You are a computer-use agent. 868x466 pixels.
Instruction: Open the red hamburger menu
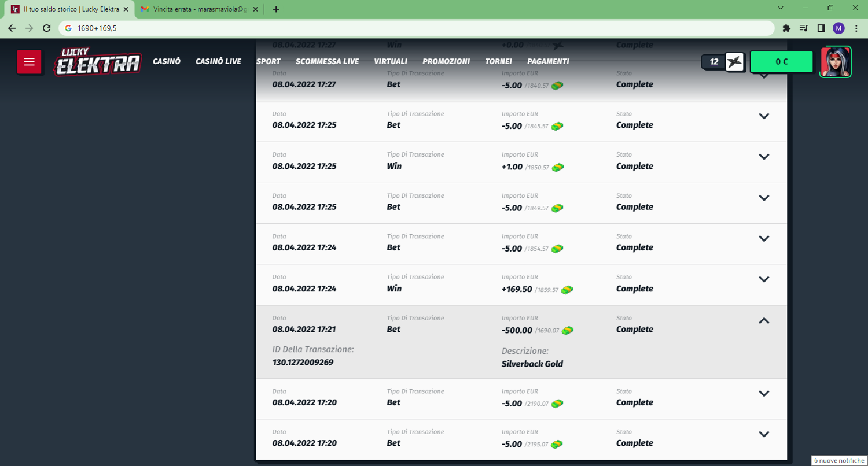(x=29, y=62)
